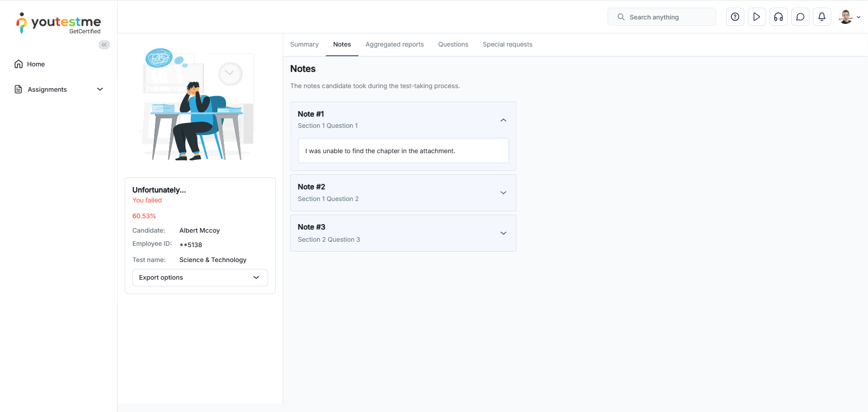This screenshot has height=412, width=868.
Task: Open the Export options dropdown
Action: click(200, 277)
